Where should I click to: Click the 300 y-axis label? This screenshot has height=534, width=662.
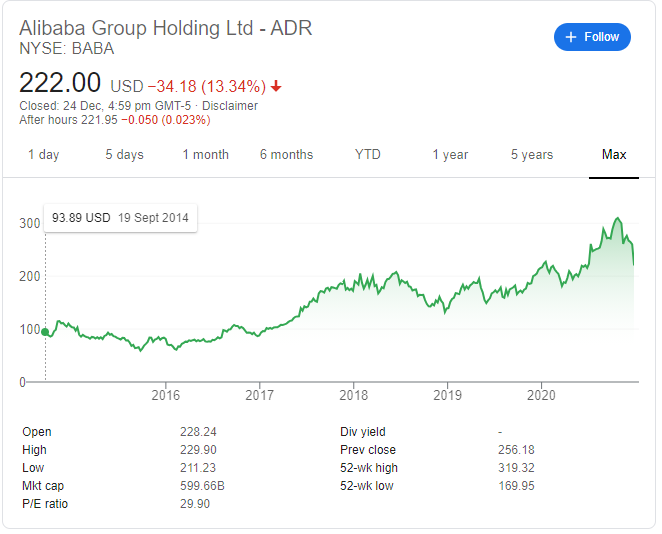[30, 223]
